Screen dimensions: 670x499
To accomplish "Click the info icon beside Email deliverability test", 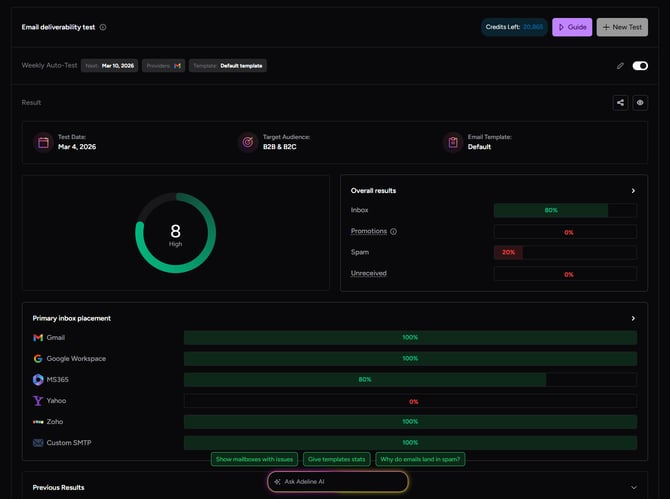I will pyautogui.click(x=103, y=28).
